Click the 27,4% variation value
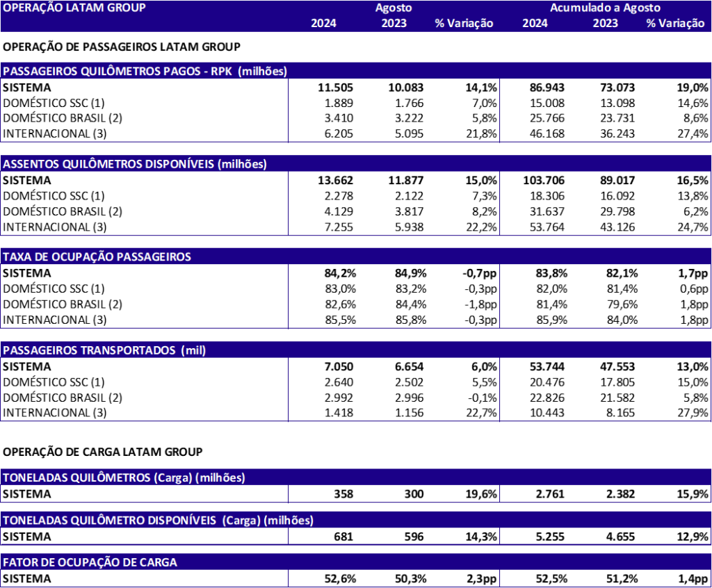This screenshot has height=588, width=712. coord(693,133)
